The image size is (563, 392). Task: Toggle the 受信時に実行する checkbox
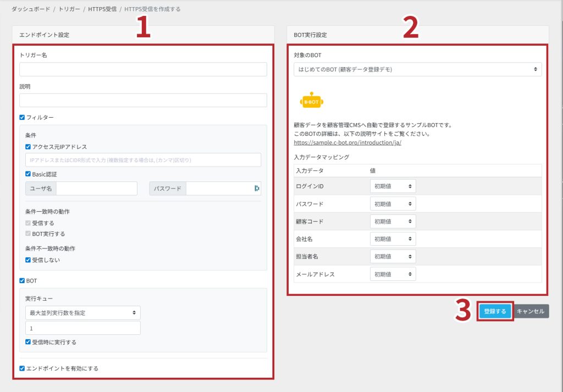(28, 342)
